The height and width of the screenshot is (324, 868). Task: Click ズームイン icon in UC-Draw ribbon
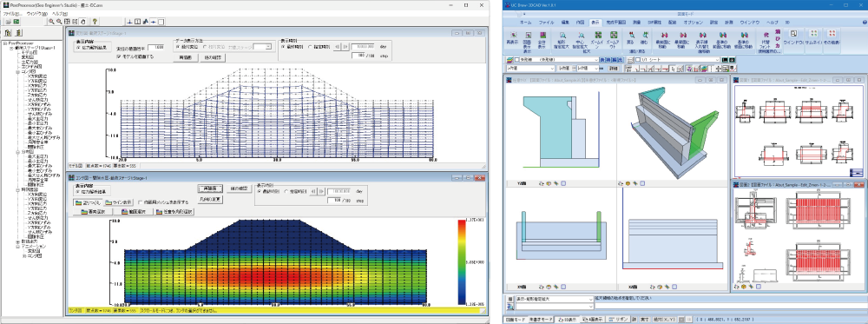597,37
